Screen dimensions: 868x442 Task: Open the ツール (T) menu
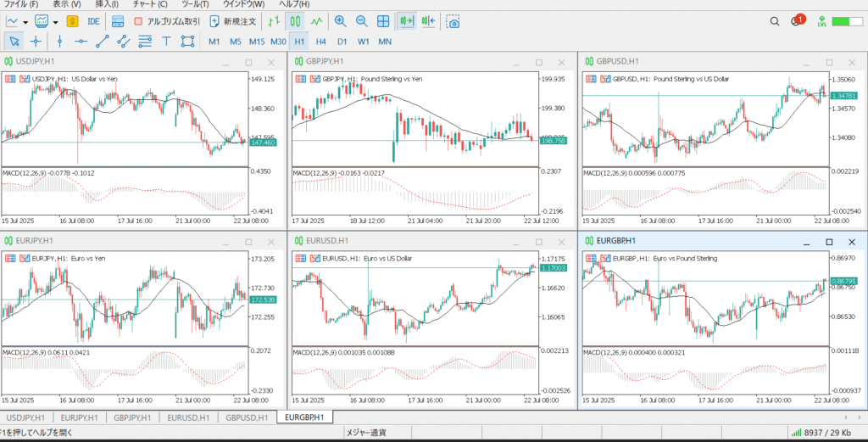[x=196, y=4]
